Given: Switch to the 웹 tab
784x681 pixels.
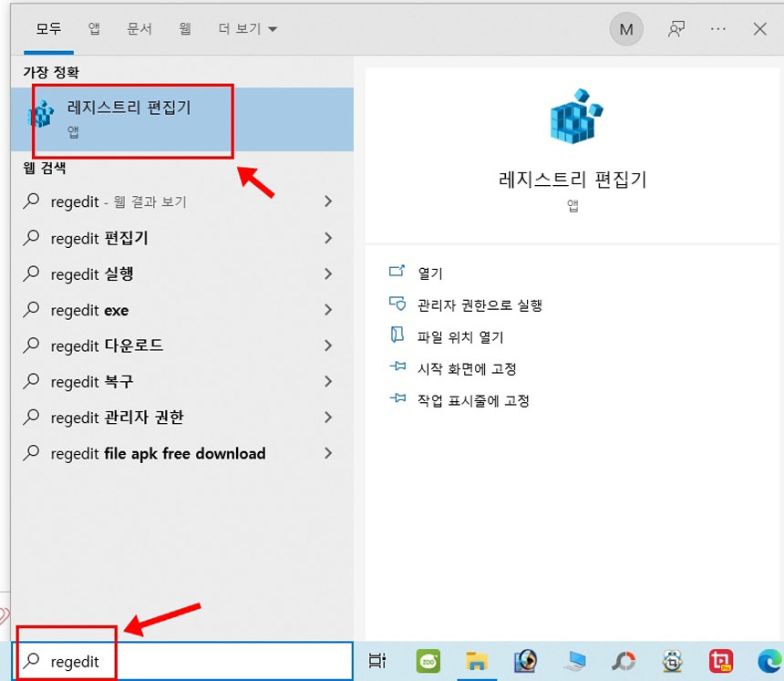Looking at the screenshot, I should [x=185, y=28].
